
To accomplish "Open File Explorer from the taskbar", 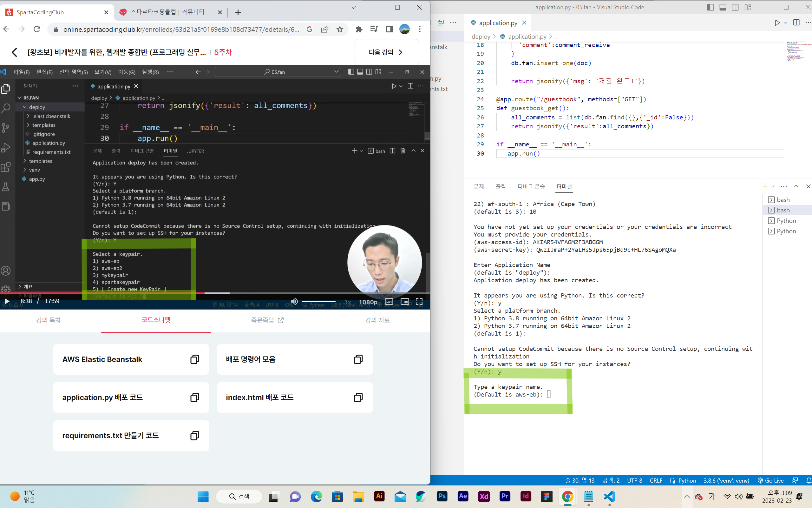I will 358,496.
